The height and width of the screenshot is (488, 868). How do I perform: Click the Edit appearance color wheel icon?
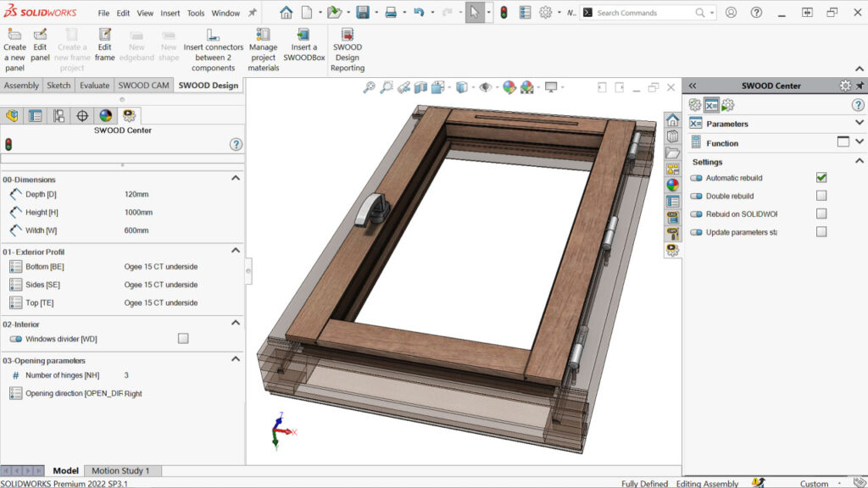click(x=509, y=87)
